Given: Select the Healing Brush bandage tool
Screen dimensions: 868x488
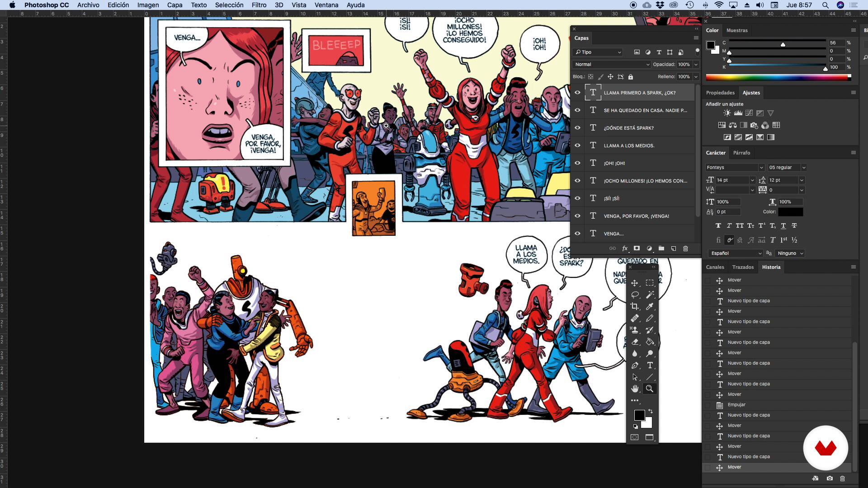Looking at the screenshot, I should [x=635, y=318].
